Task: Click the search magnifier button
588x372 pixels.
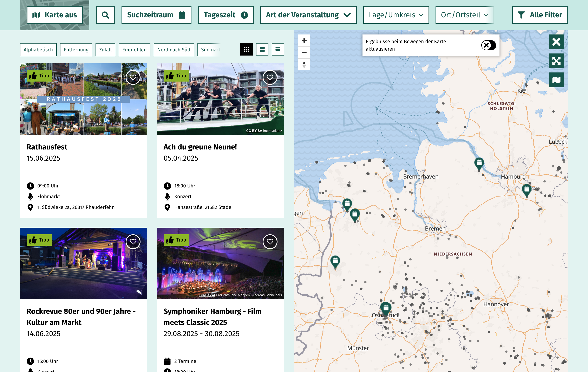Action: coord(105,15)
